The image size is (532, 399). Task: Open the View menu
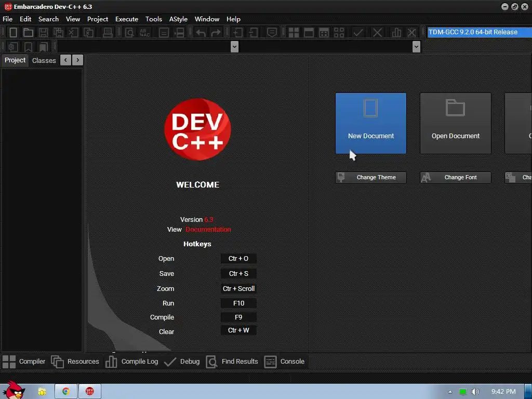point(73,19)
